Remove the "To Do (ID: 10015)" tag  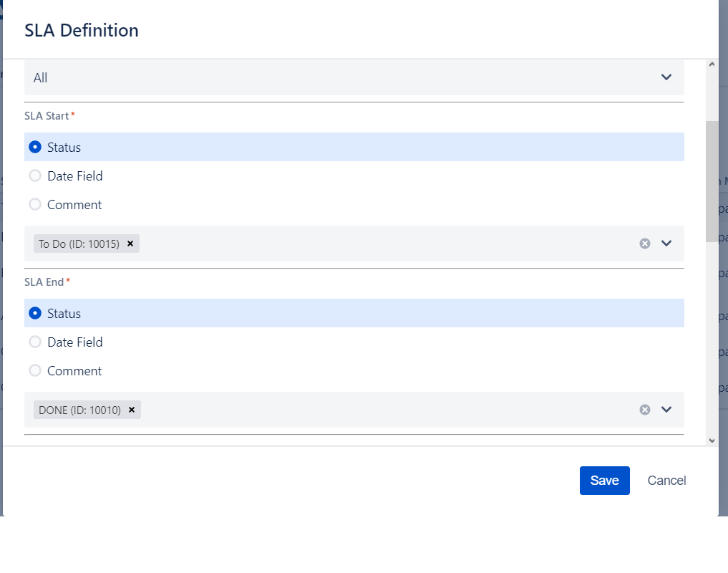[130, 244]
